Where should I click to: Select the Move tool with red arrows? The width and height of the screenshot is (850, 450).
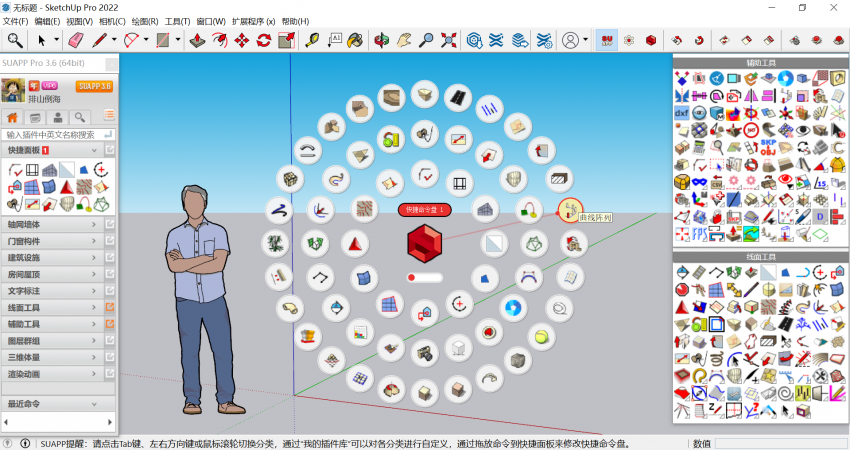242,40
